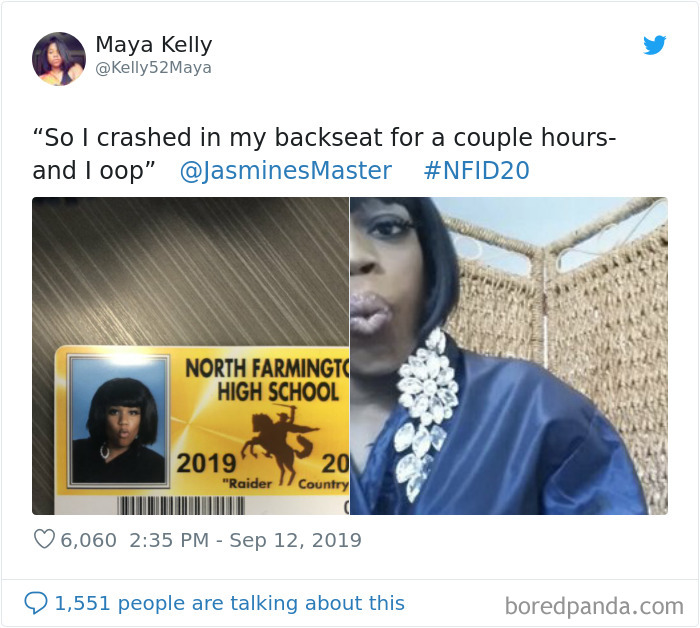Open the @Kelly52Maya handle
The image size is (700, 628).
pos(154,68)
